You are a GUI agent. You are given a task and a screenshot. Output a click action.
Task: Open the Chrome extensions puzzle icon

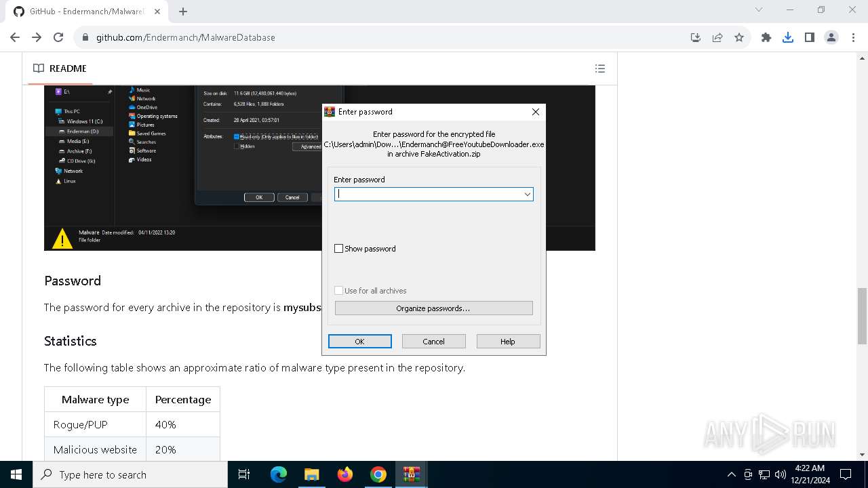coord(766,37)
